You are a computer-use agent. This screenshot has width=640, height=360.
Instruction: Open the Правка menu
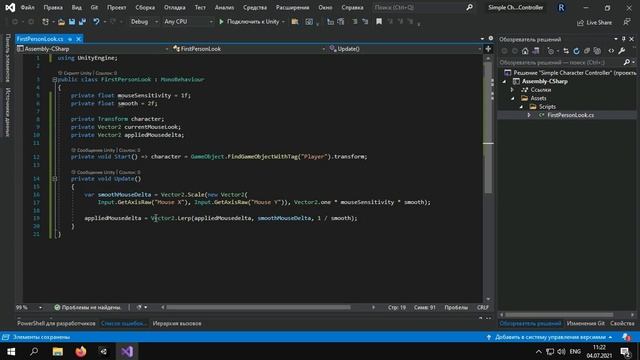point(53,7)
